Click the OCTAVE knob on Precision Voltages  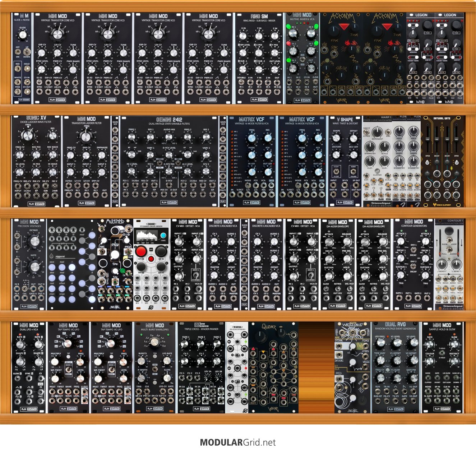pyautogui.click(x=34, y=241)
